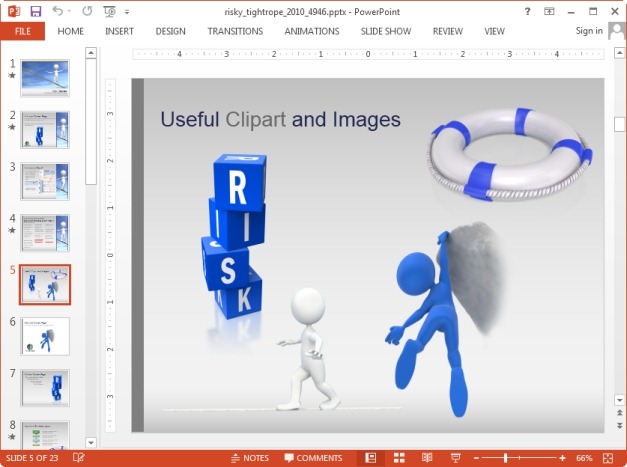Select slide 7 thumbnail

[45, 387]
